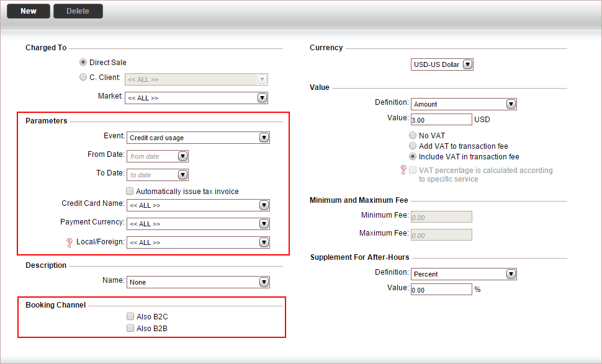Expand the Local/Foreign dropdown
The width and height of the screenshot is (602, 364).
198,242
